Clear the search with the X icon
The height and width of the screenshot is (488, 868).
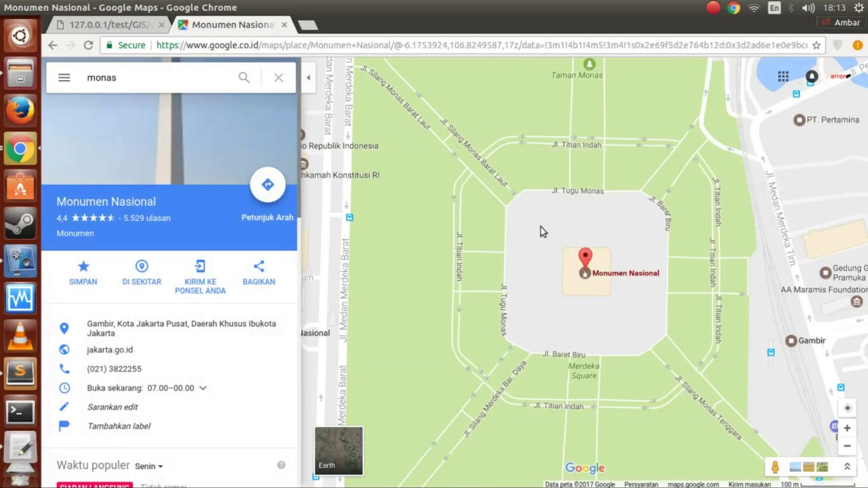(x=279, y=77)
